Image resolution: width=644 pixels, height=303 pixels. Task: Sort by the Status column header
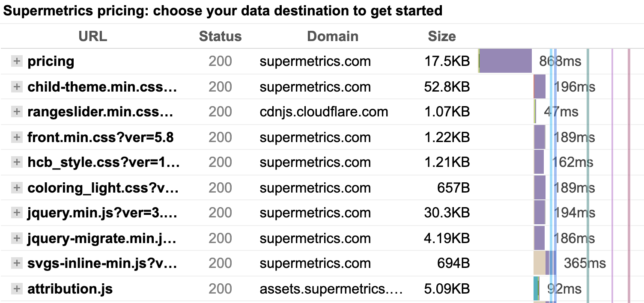[x=220, y=36]
